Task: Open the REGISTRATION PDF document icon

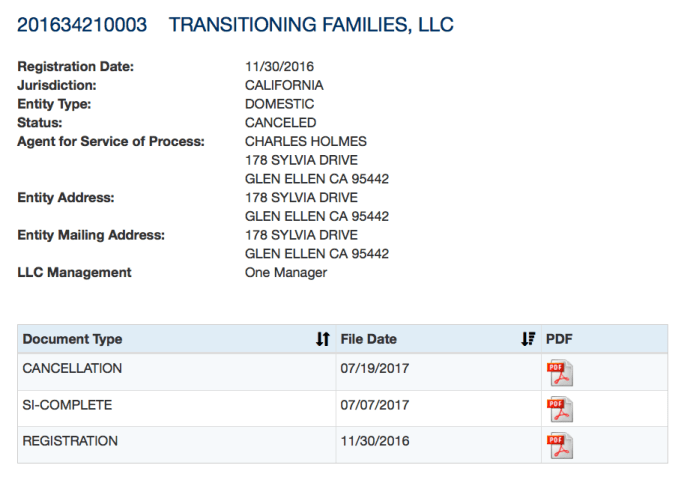Action: pyautogui.click(x=559, y=445)
